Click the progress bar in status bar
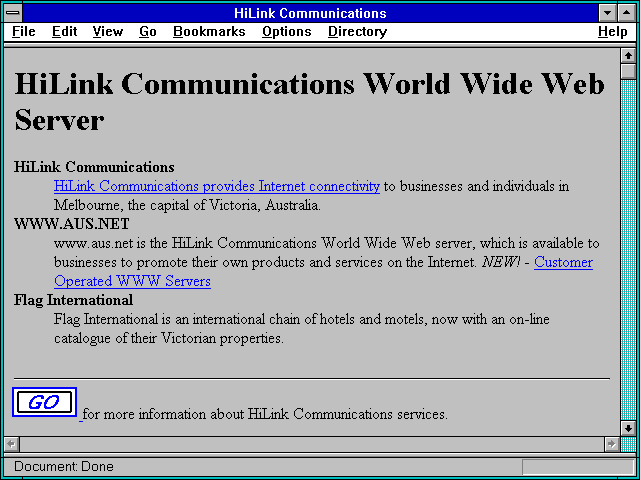640x480 pixels. pyautogui.click(x=578, y=467)
